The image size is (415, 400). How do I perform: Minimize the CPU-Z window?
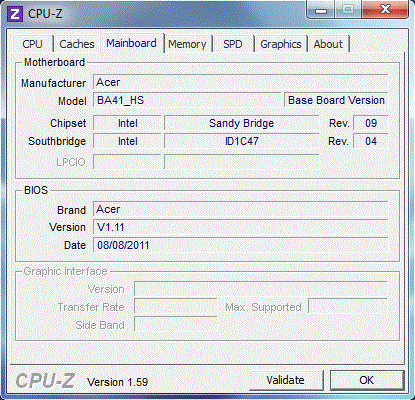pos(320,10)
